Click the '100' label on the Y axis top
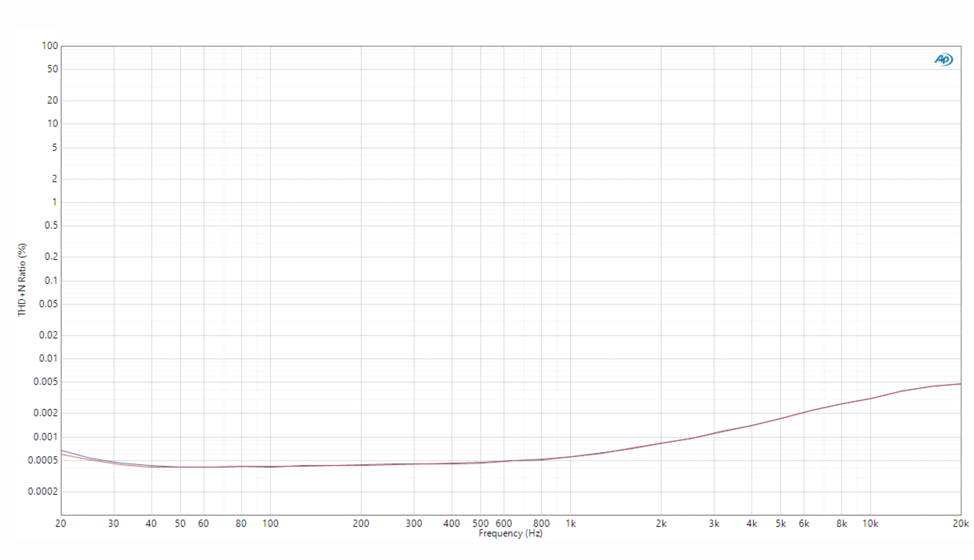The width and height of the screenshot is (974, 560). coord(50,46)
